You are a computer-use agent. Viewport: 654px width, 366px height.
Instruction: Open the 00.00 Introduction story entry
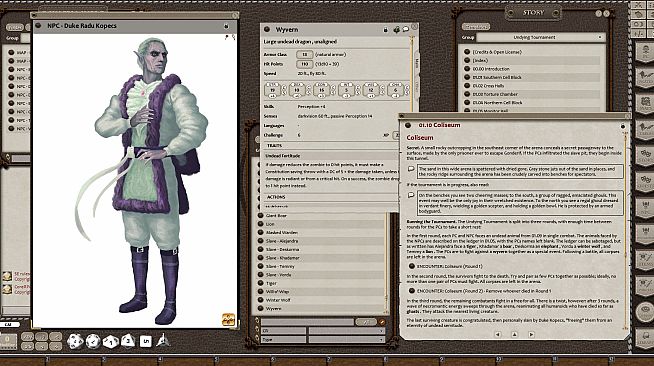[532, 69]
